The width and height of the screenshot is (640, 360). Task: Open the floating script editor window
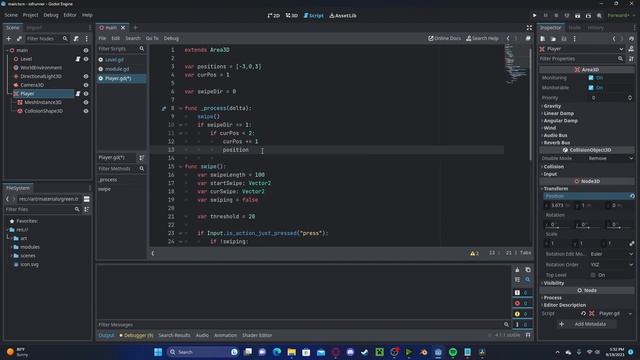coord(528,38)
